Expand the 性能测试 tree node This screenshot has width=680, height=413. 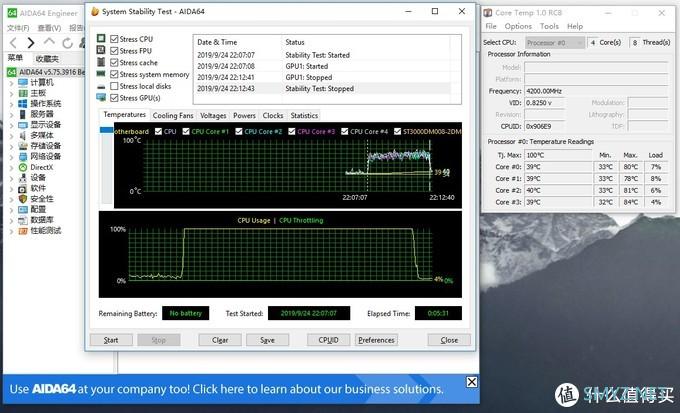click(11, 231)
